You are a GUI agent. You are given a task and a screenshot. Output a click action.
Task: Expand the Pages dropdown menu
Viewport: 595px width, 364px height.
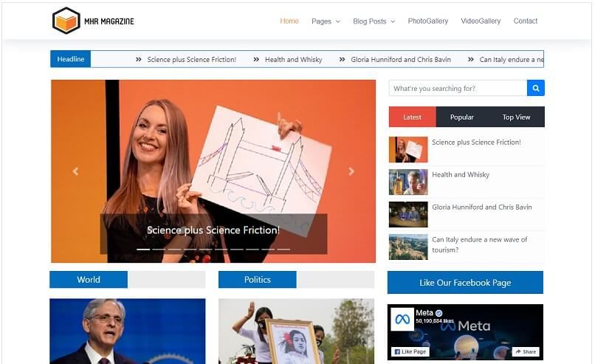(x=326, y=21)
